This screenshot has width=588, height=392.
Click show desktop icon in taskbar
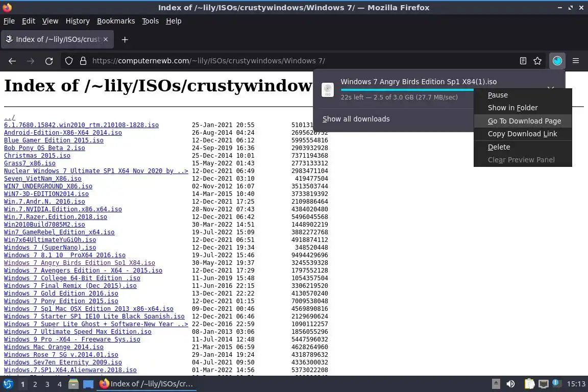[x=88, y=384]
